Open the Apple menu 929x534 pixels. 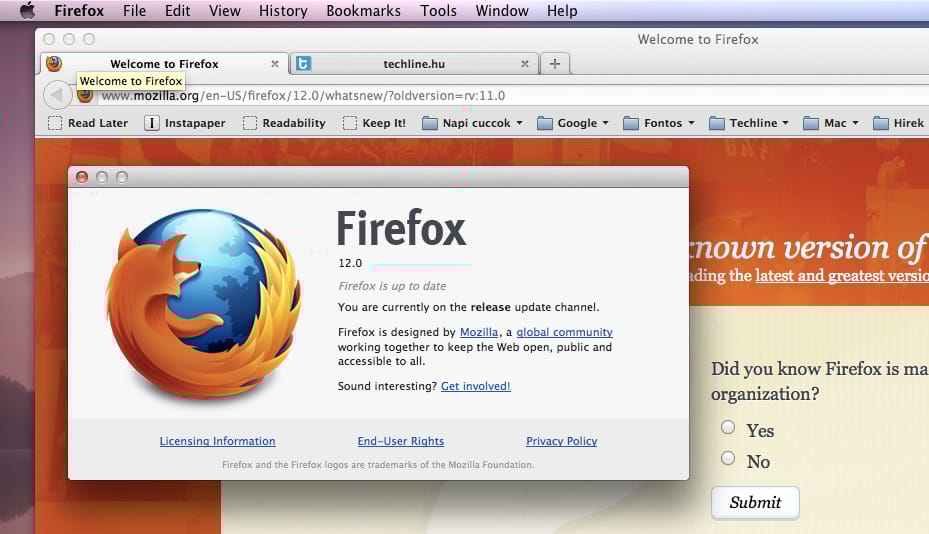click(x=27, y=11)
